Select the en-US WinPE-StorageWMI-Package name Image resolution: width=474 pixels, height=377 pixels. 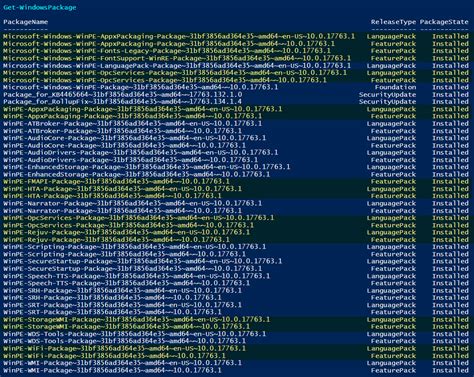click(137, 319)
